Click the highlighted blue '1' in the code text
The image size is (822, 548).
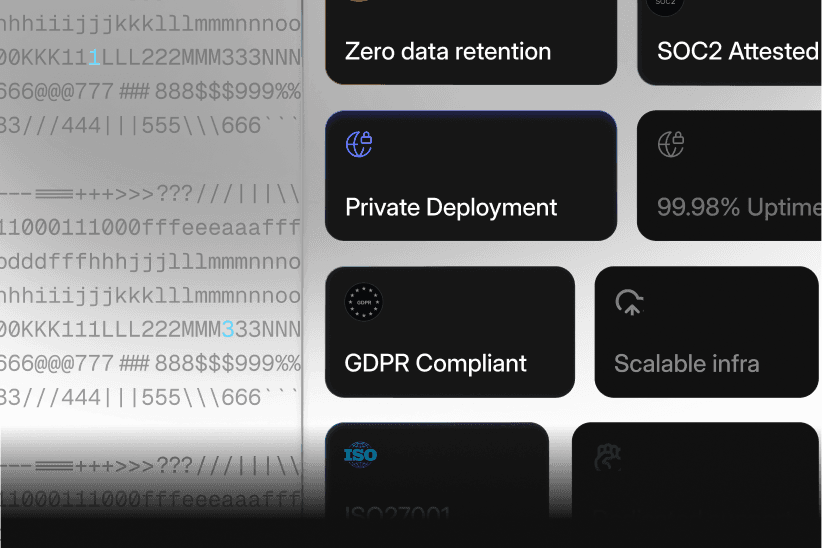pos(94,57)
